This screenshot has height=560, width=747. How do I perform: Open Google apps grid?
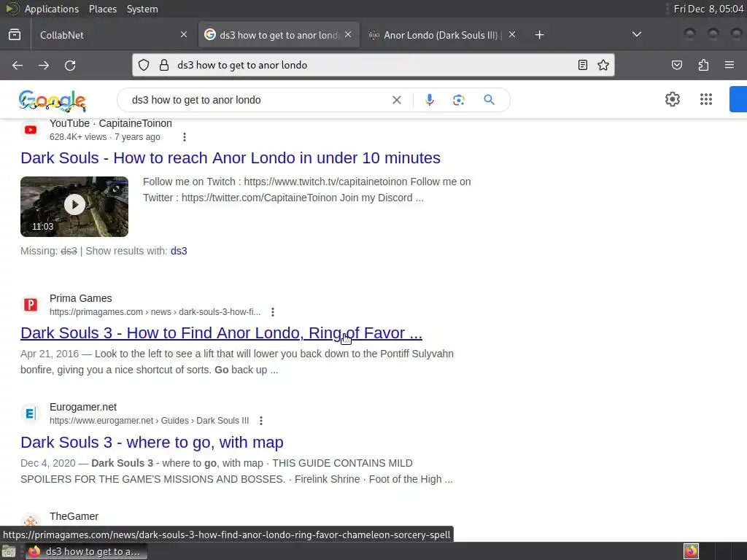706,99
